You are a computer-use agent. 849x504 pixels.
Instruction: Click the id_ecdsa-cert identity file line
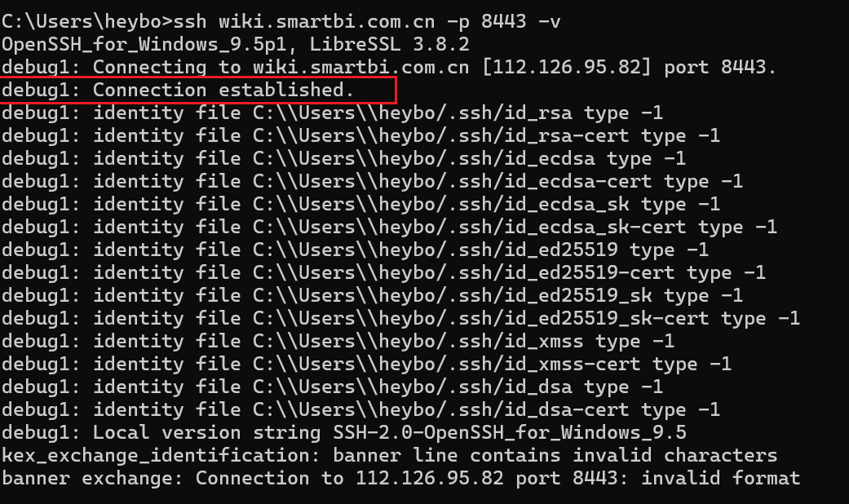click(372, 181)
